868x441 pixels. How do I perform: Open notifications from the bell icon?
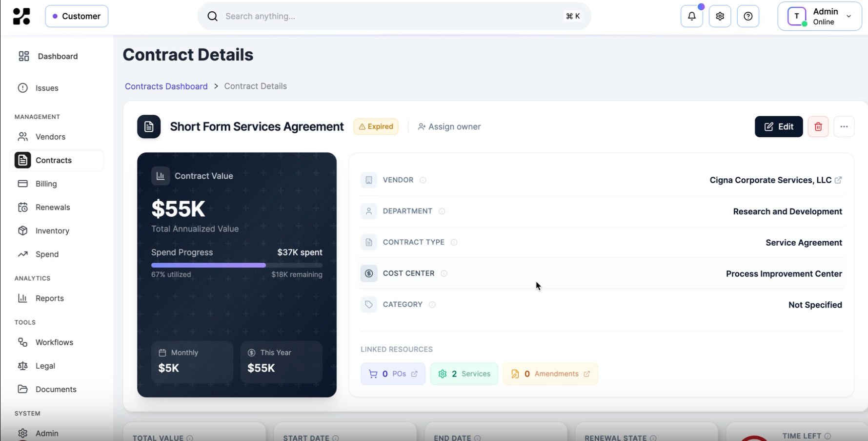tap(691, 16)
